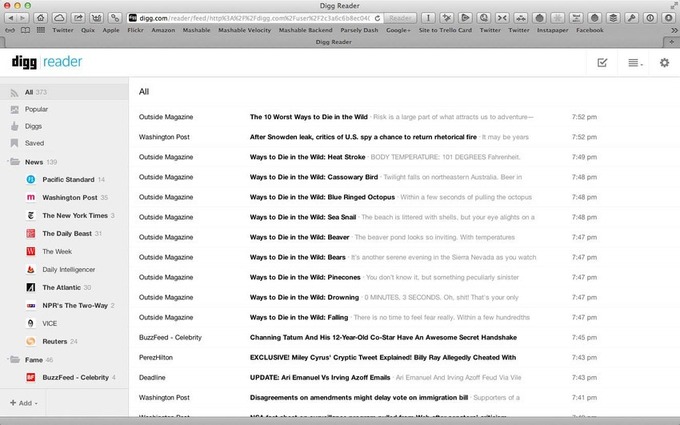Screen dimensions: 680x425
Task: Open The New York Times feed
Action: pyautogui.click(x=75, y=216)
